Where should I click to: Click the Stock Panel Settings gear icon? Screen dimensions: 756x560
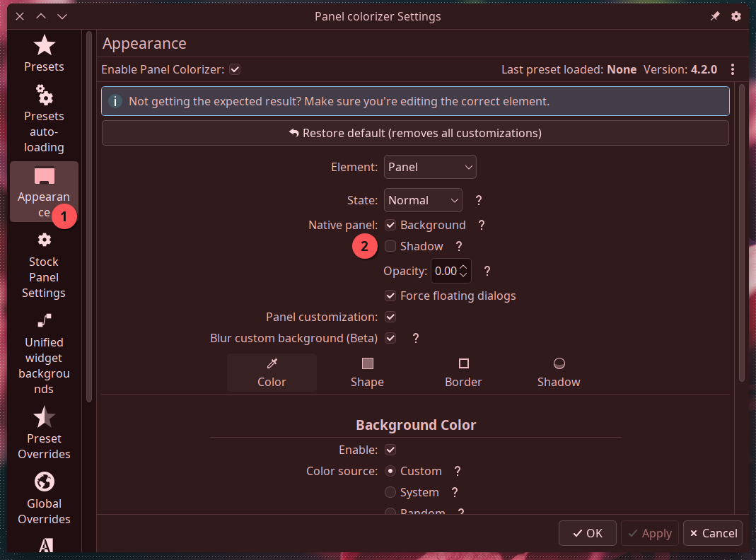[x=44, y=240]
